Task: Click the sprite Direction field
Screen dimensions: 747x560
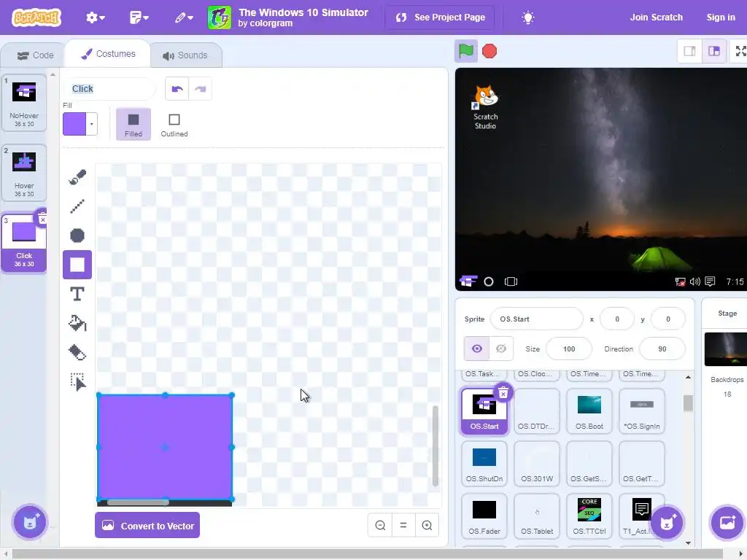Action: point(662,349)
